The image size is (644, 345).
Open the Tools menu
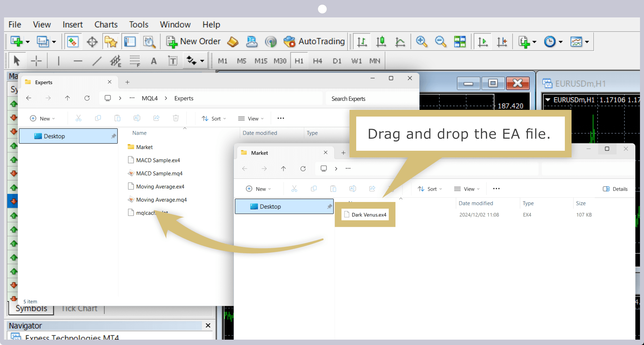(139, 24)
